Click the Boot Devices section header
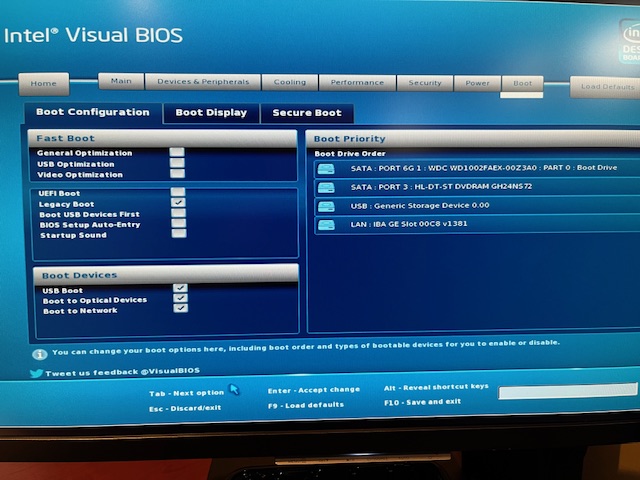Image resolution: width=640 pixels, height=480 pixels. [x=166, y=275]
